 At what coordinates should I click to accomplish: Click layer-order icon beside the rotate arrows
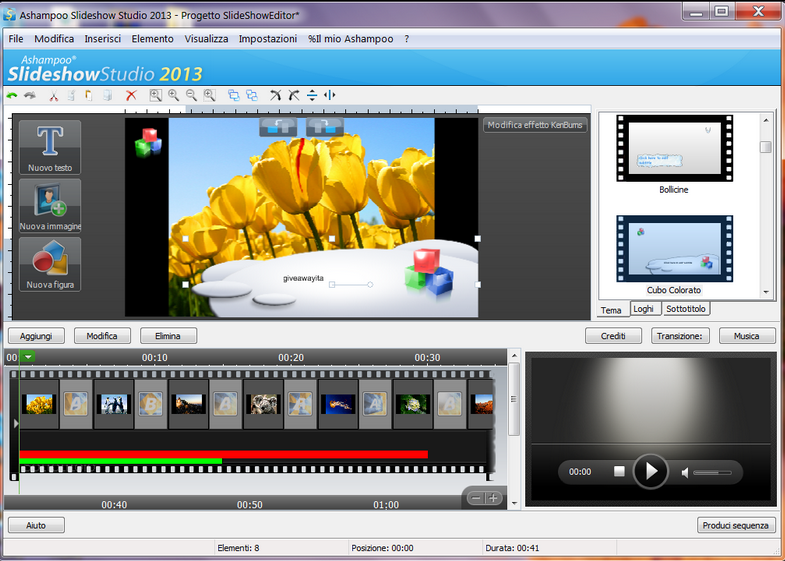click(x=251, y=95)
